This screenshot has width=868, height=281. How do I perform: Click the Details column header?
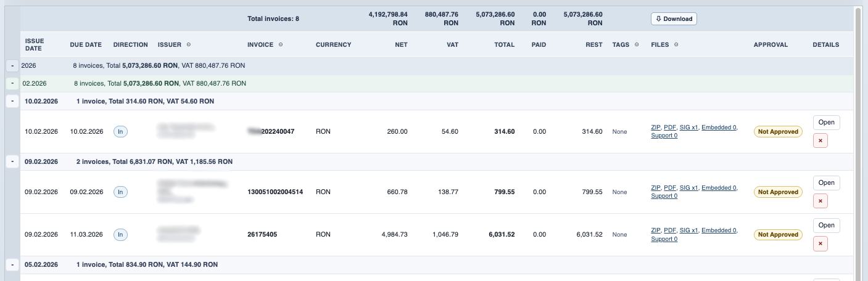point(826,44)
